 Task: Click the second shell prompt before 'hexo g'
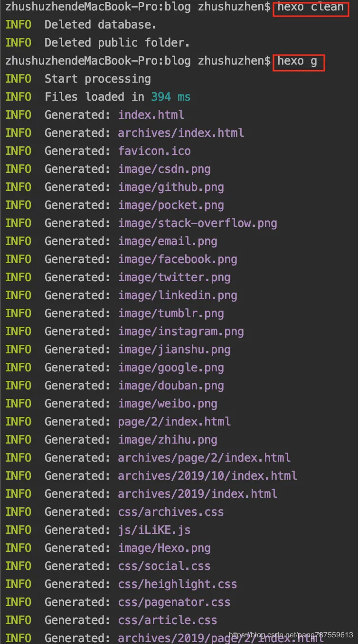click(138, 61)
